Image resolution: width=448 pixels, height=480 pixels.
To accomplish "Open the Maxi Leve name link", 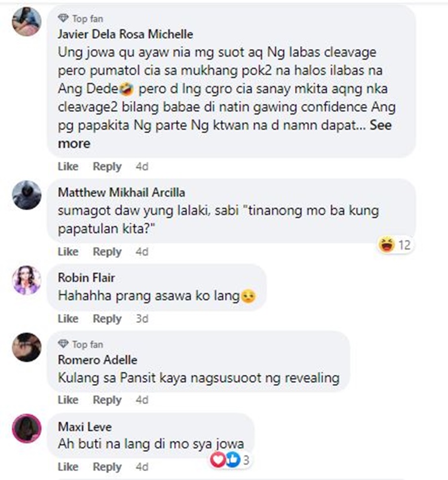I will (x=85, y=426).
